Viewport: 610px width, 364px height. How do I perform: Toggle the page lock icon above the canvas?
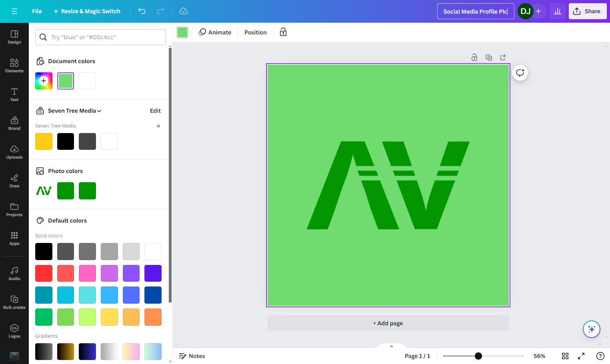(x=474, y=58)
